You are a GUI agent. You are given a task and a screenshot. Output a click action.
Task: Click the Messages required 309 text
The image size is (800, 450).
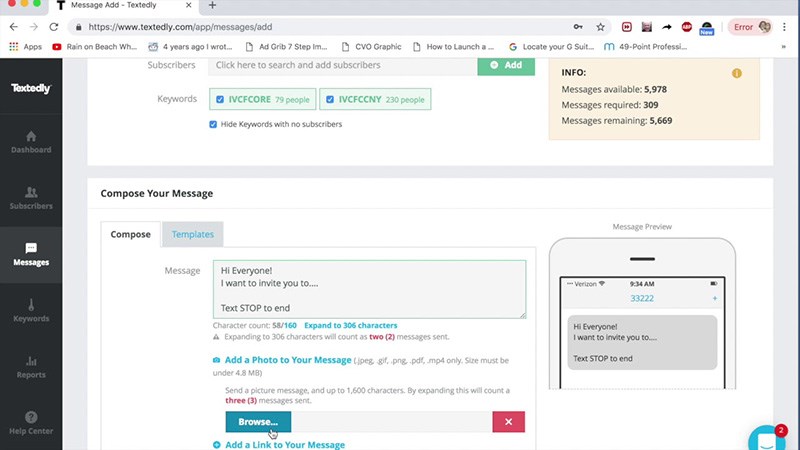[610, 105]
